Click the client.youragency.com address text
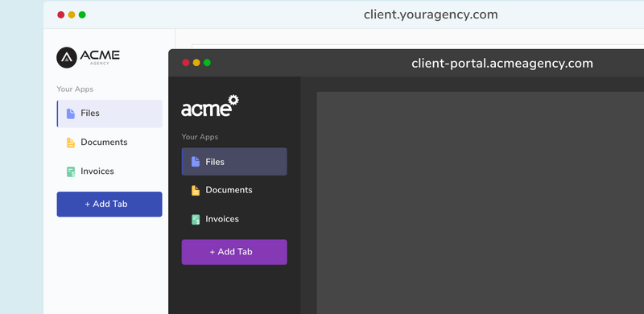Viewport: 644px width, 314px height. (431, 14)
